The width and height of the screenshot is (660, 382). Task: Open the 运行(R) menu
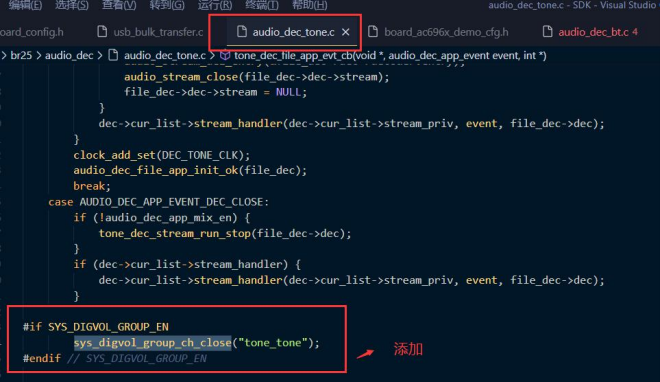click(x=215, y=5)
